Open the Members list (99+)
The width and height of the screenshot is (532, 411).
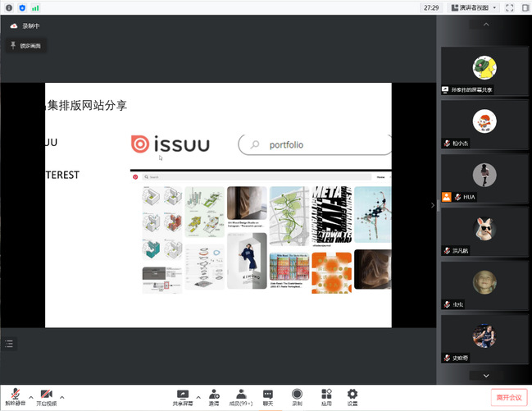click(x=241, y=395)
